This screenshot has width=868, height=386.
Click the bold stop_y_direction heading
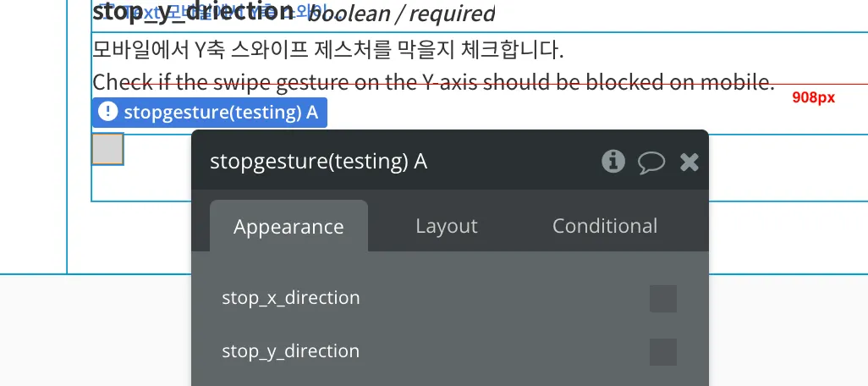(x=194, y=13)
